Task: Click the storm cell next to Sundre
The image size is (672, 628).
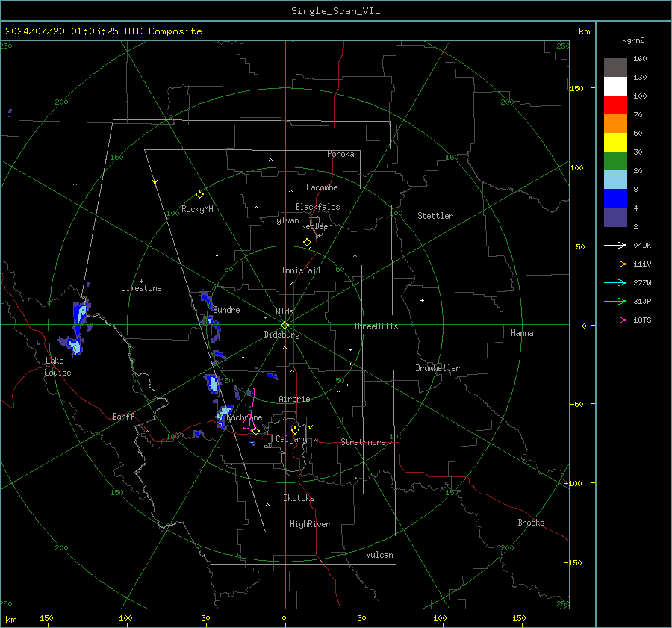Action: 206,301
